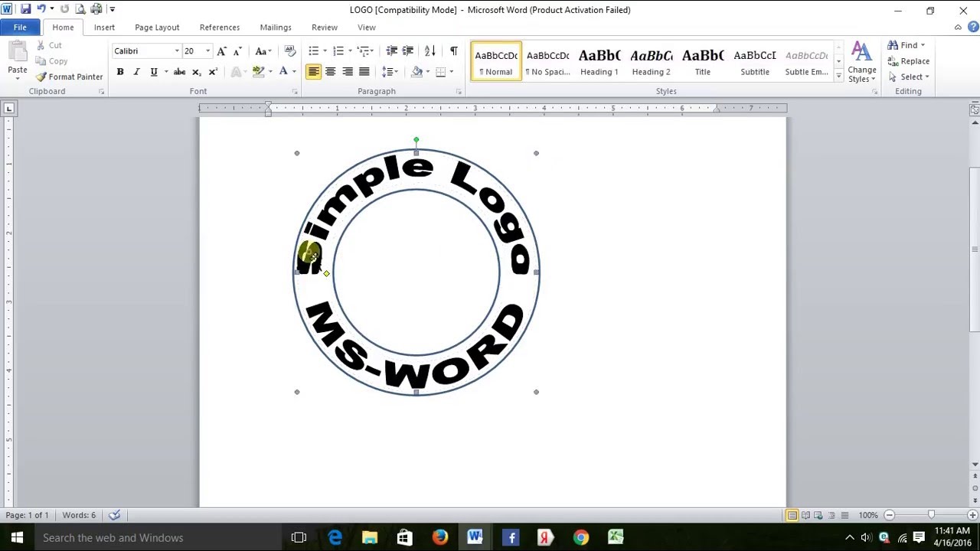980x551 pixels.
Task: Open the Paragraph dialog launcher
Action: coord(459,92)
